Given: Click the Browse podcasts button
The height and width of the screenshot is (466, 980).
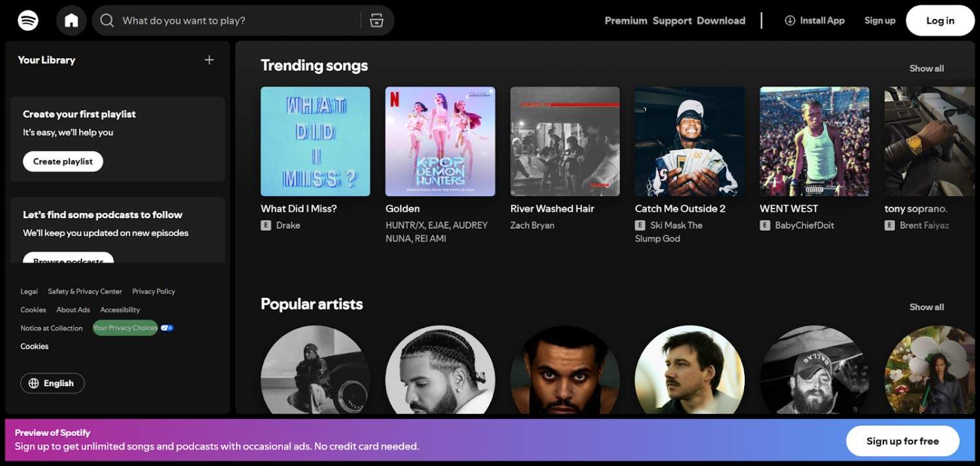Looking at the screenshot, I should coord(67,260).
